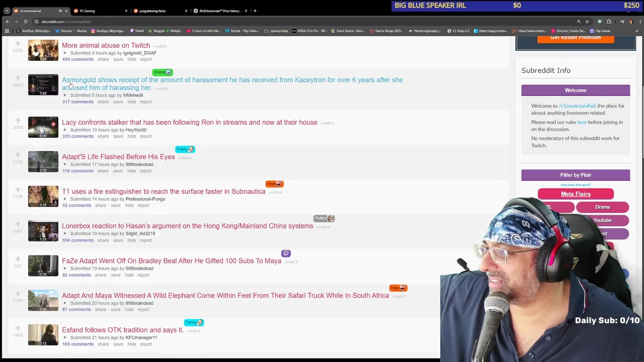
Task: Visit user 999braindead on Adapt's Life post
Action: [139, 164]
